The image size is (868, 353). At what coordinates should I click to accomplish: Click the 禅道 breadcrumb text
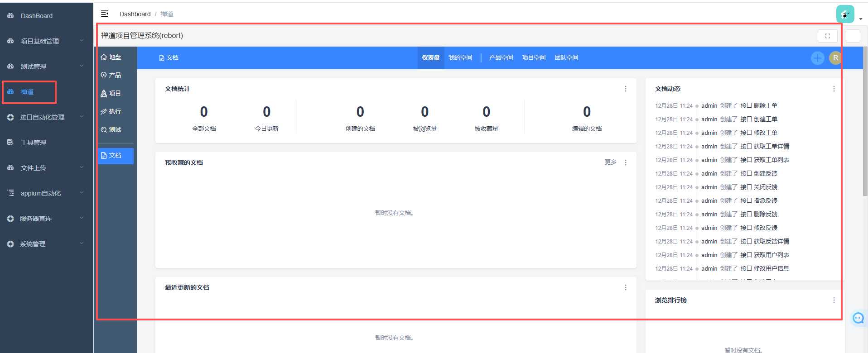(x=167, y=14)
